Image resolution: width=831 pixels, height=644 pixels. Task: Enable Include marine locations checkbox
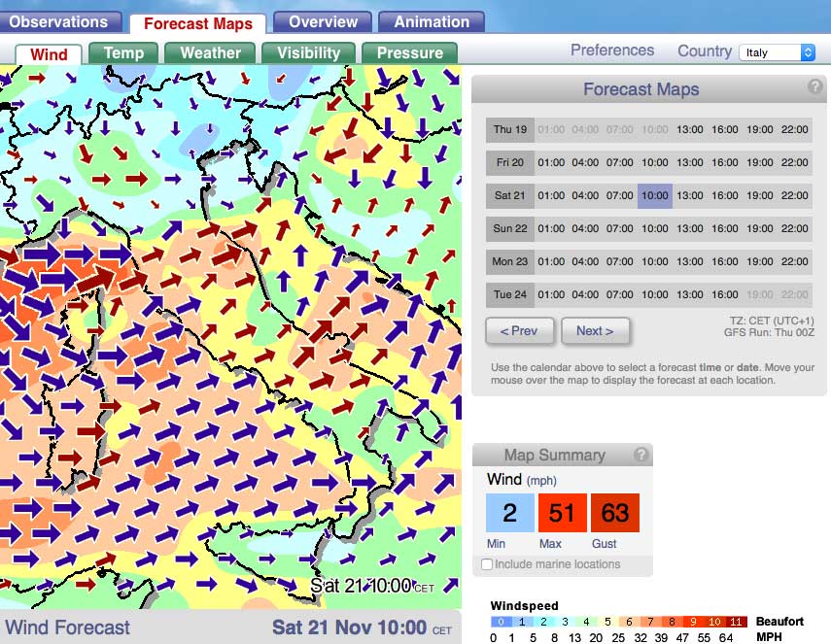click(x=487, y=564)
